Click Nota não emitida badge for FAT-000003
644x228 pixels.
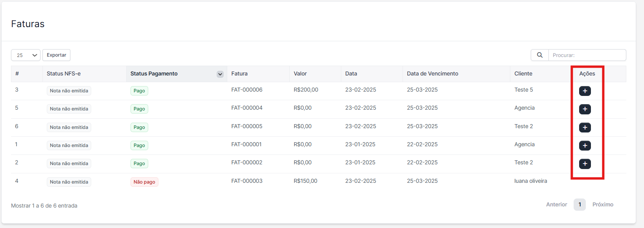(69, 182)
